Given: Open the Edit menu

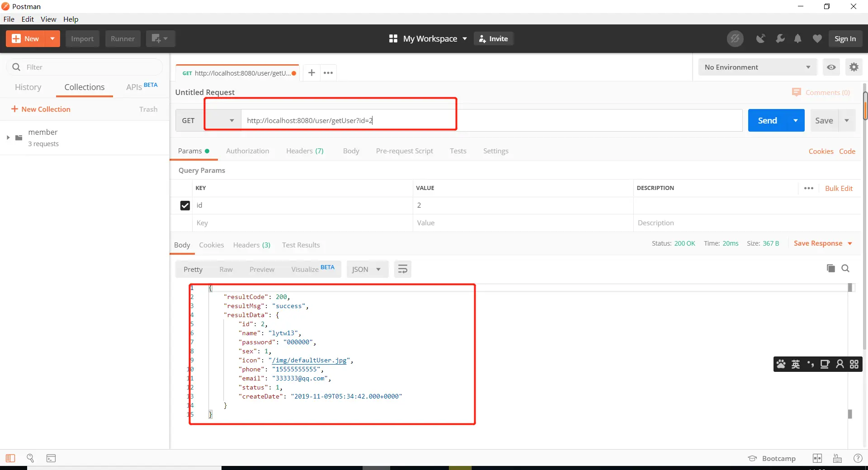Looking at the screenshot, I should 28,19.
